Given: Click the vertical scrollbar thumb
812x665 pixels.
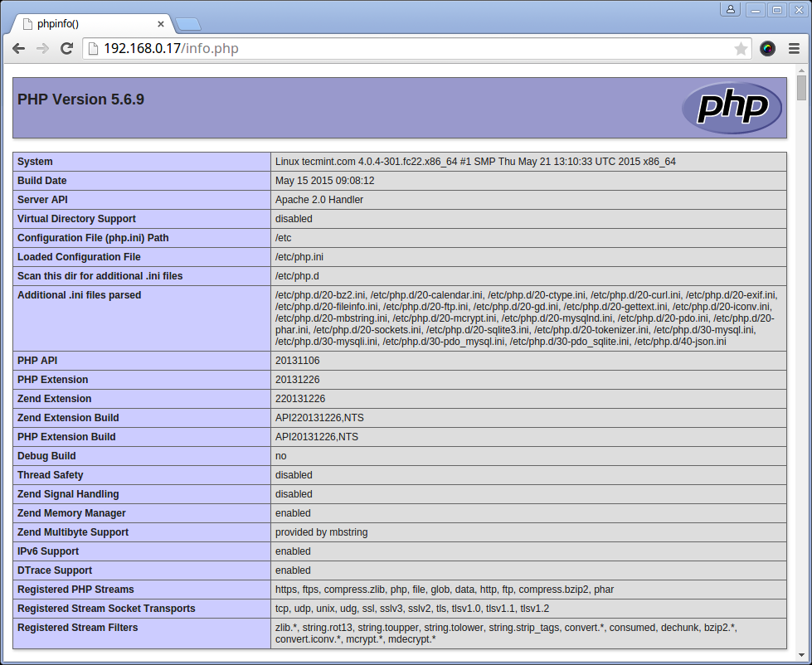Looking at the screenshot, I should point(802,88).
